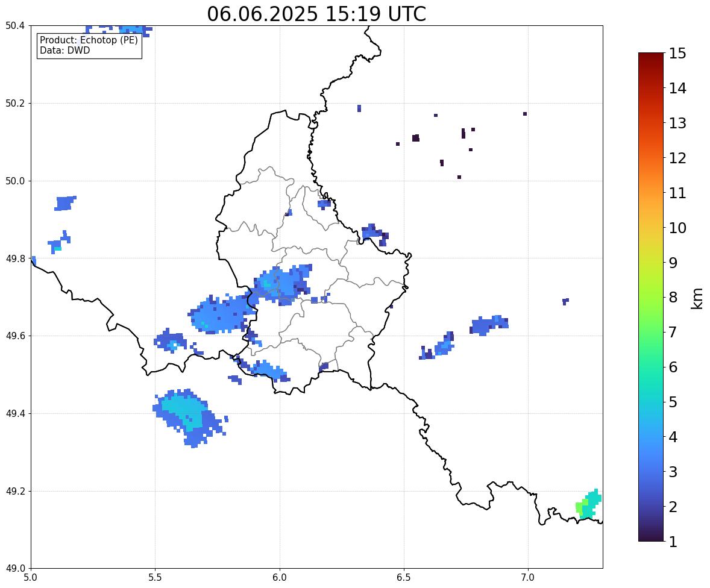Click colorbar tick label '4'

point(673,437)
